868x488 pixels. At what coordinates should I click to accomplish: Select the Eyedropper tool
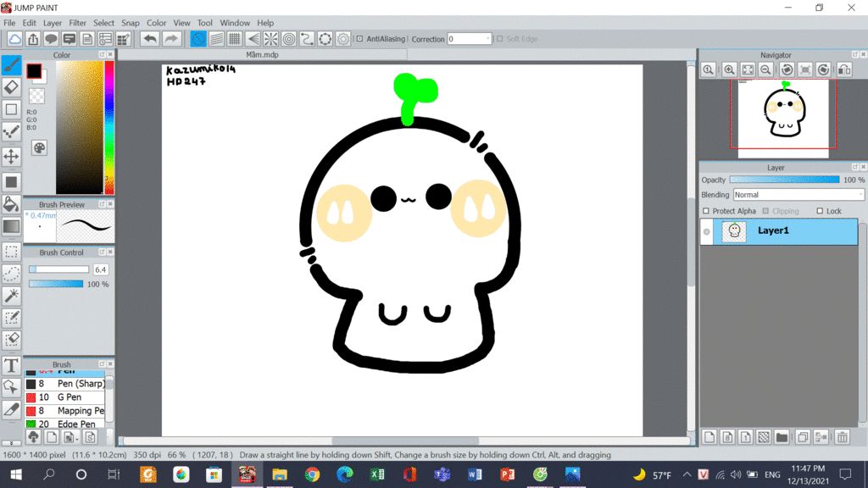(x=11, y=410)
